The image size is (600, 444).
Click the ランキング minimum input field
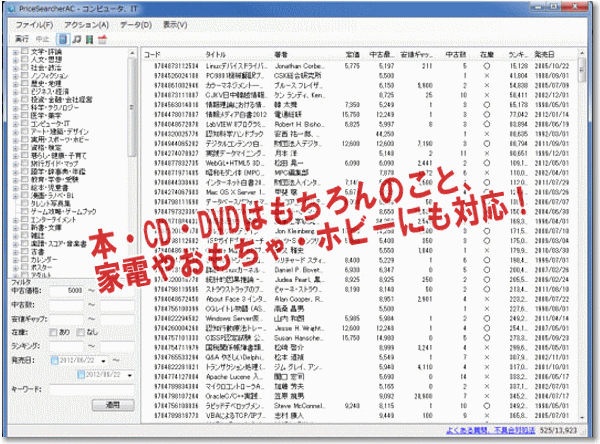(67, 346)
